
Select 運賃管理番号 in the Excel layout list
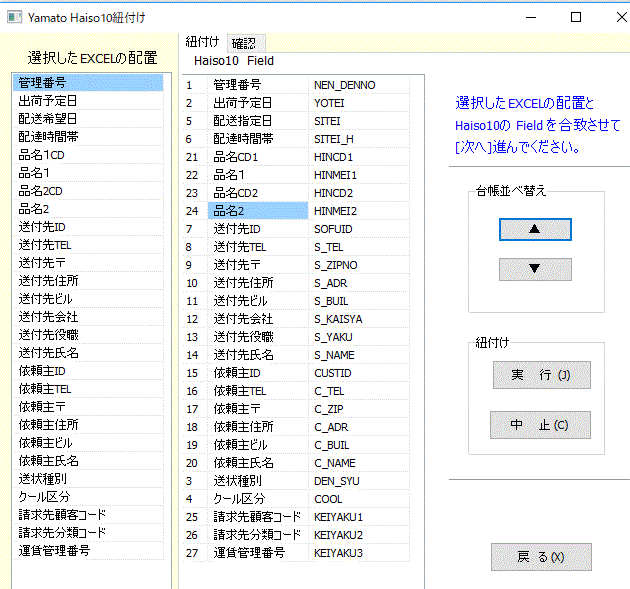click(x=88, y=551)
